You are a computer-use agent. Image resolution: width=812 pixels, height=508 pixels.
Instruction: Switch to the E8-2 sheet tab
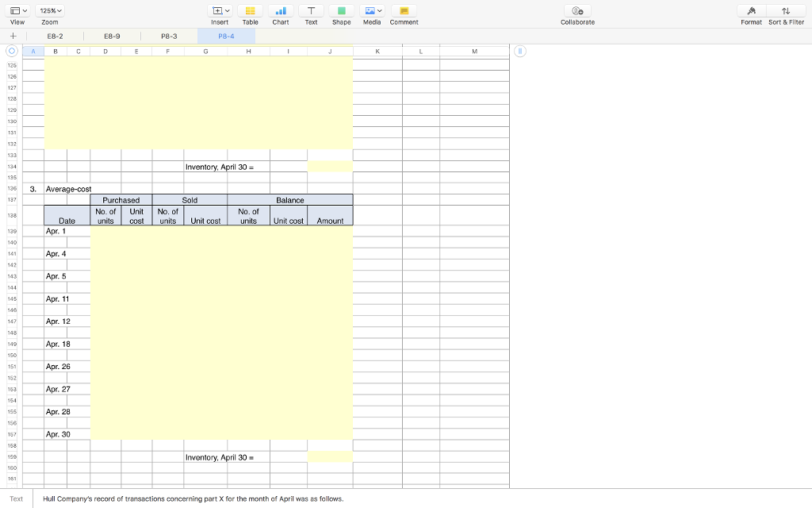click(55, 36)
